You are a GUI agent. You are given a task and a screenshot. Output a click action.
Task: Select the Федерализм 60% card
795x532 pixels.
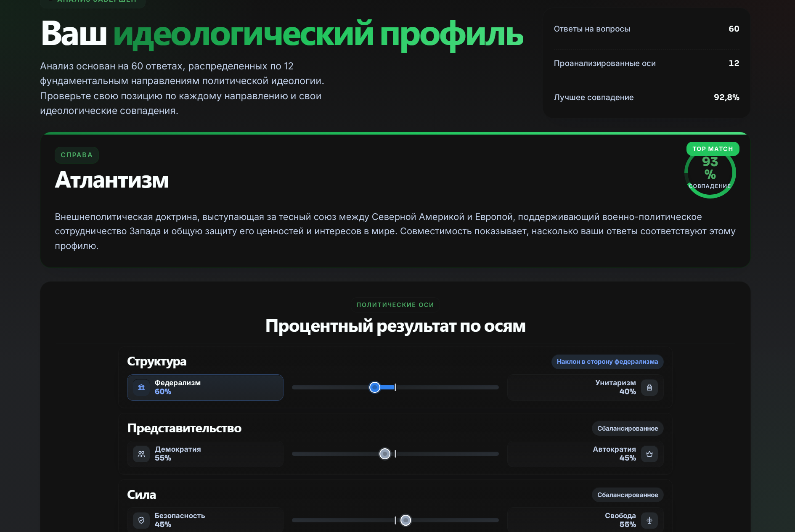coord(205,387)
